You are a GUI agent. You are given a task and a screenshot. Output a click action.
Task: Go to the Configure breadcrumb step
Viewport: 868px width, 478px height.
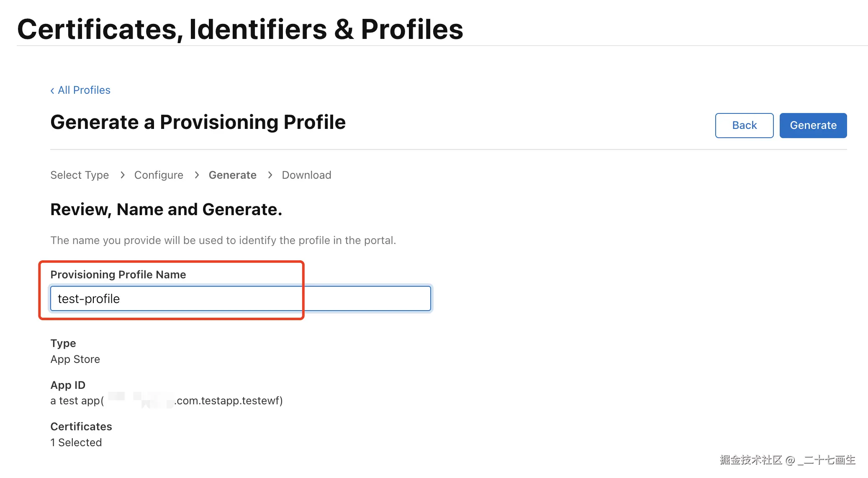coord(159,175)
